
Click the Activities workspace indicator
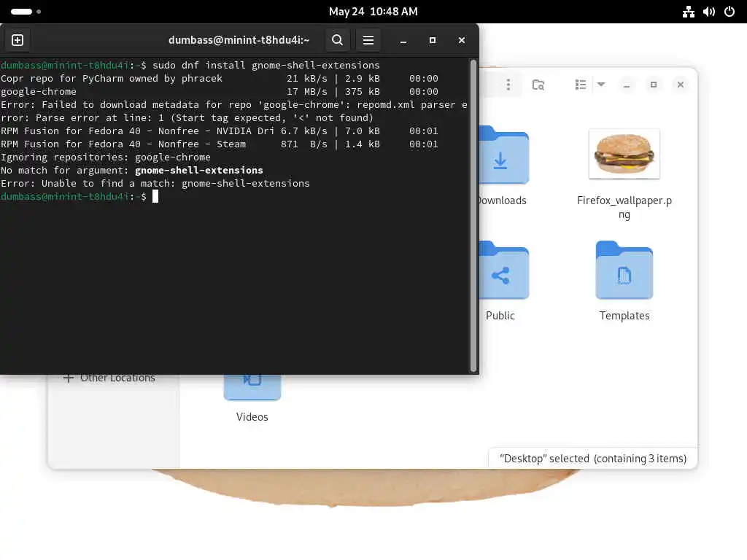26,12
